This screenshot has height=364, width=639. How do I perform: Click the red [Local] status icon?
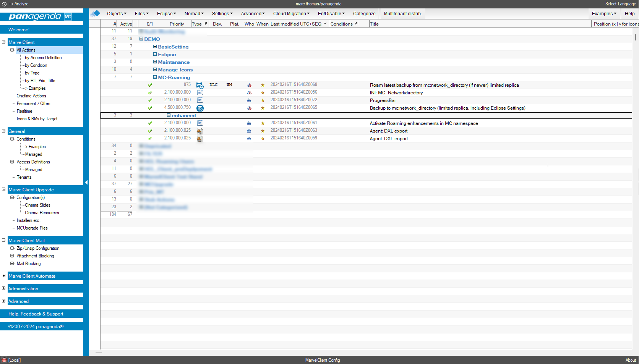coord(4,360)
